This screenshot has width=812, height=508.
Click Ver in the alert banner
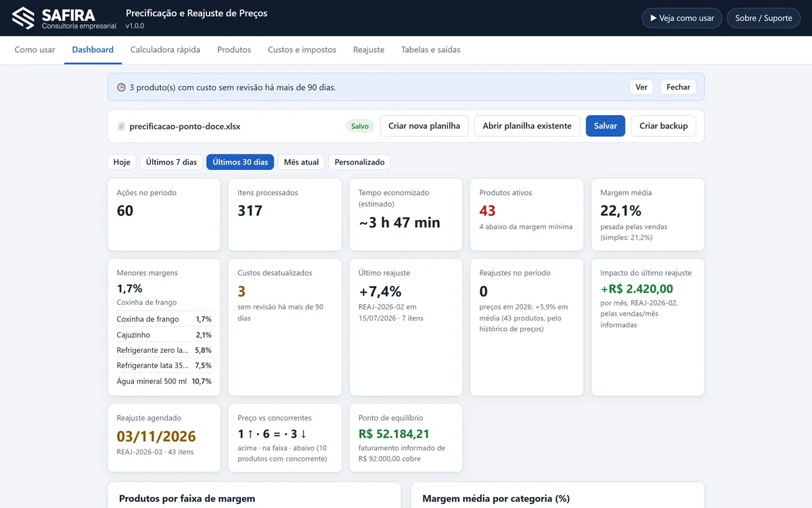[641, 87]
